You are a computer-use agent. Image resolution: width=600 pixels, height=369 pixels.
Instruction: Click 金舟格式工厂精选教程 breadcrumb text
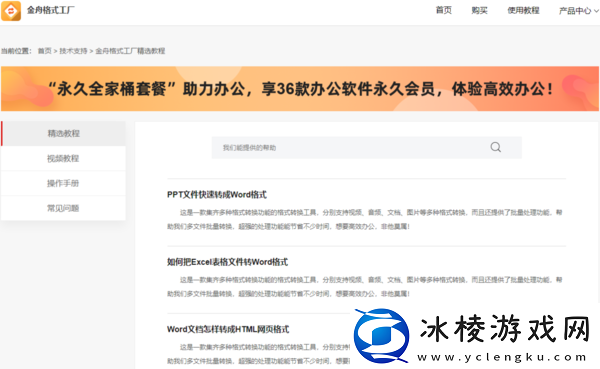click(130, 51)
